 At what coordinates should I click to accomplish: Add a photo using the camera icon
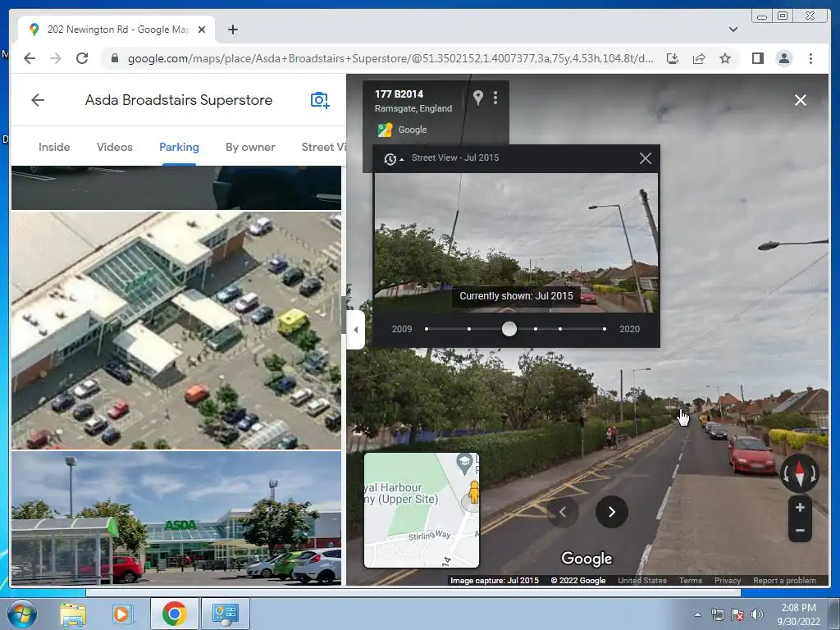(320, 100)
